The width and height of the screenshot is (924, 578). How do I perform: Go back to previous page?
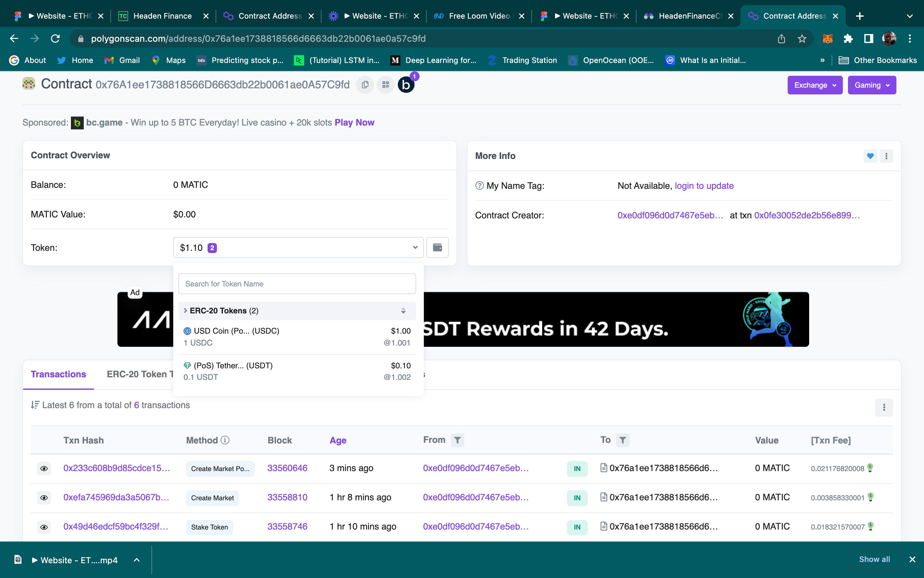click(x=14, y=39)
